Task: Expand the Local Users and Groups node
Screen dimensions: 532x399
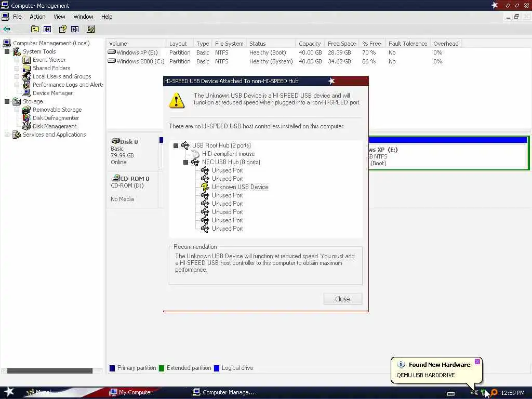Action: click(17, 77)
